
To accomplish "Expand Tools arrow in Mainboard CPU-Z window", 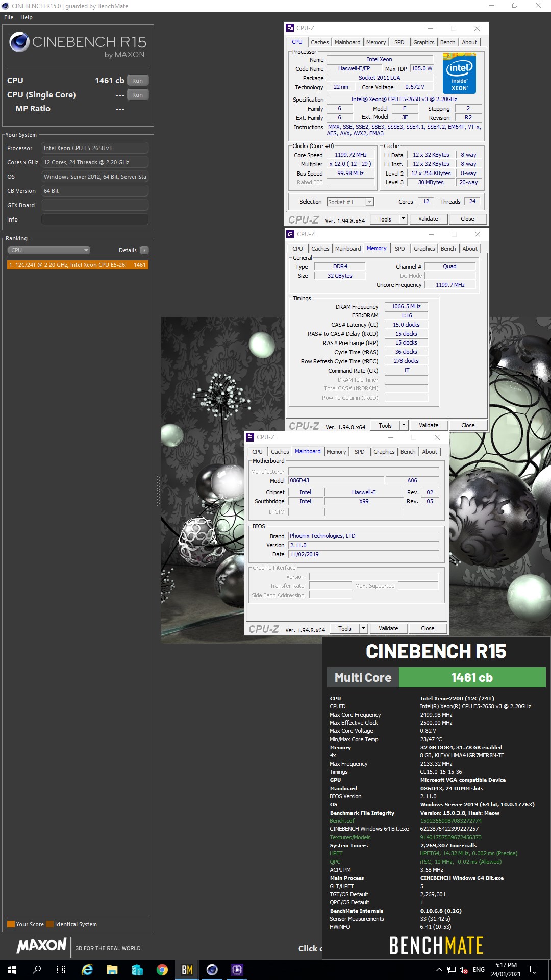I will (x=363, y=628).
